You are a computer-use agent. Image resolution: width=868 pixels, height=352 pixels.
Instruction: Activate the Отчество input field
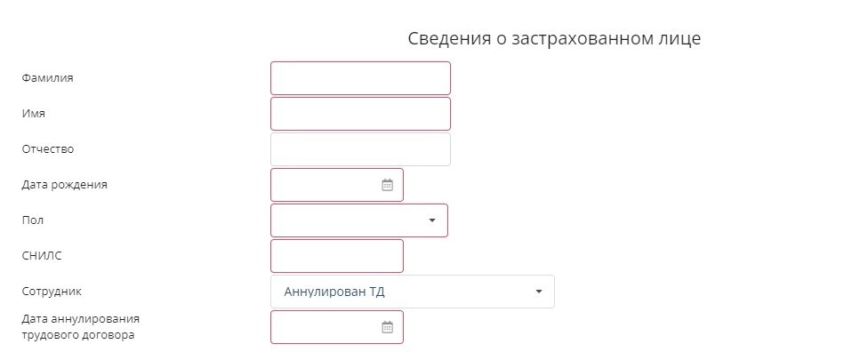tap(360, 149)
